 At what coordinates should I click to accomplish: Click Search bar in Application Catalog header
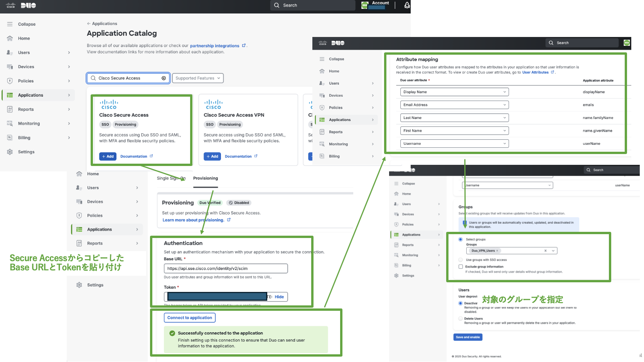coord(313,5)
